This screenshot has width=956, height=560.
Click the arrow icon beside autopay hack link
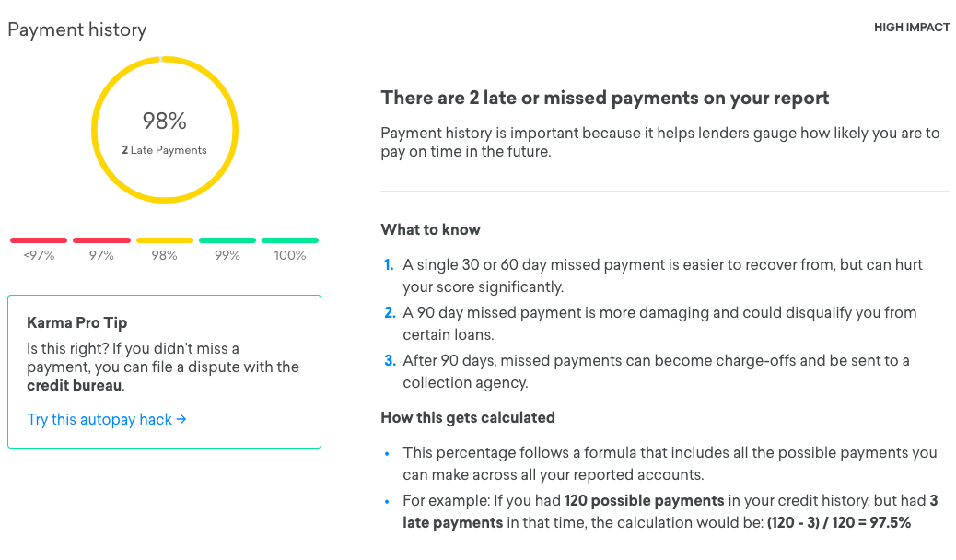click(x=181, y=419)
